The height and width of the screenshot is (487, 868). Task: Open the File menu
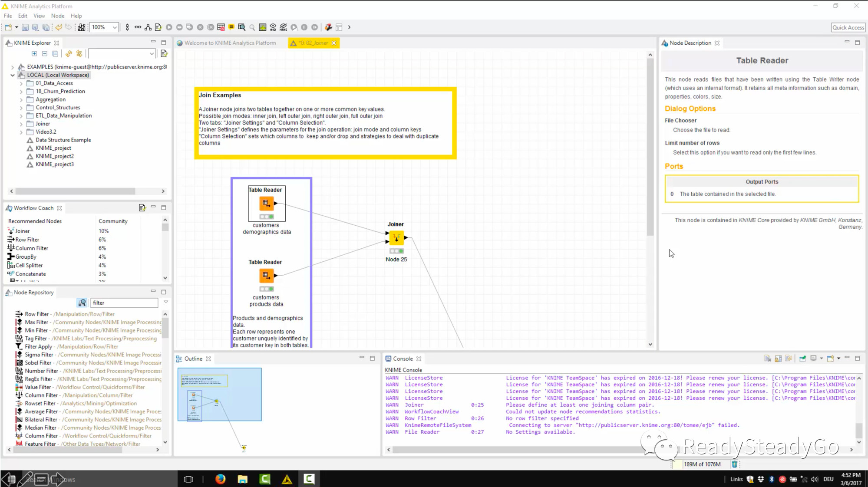(x=8, y=16)
